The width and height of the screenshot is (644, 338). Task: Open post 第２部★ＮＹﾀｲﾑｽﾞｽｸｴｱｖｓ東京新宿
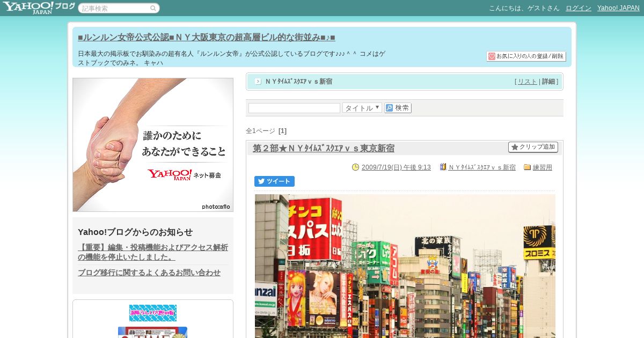pos(324,149)
